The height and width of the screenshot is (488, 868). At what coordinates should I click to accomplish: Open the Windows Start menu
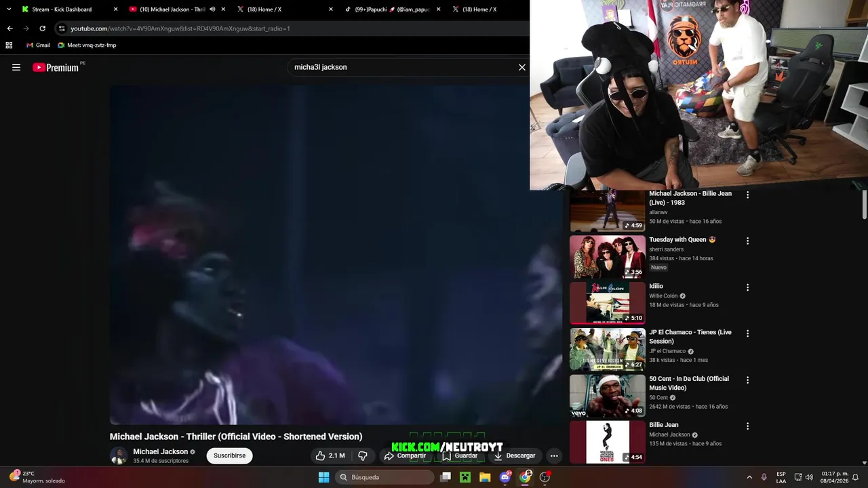coord(324,477)
